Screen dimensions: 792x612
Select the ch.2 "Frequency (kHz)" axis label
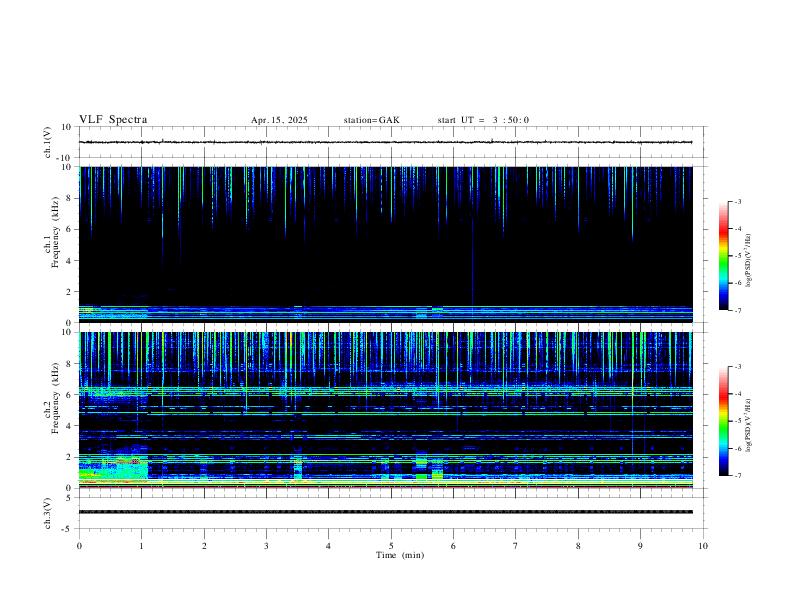click(x=55, y=398)
